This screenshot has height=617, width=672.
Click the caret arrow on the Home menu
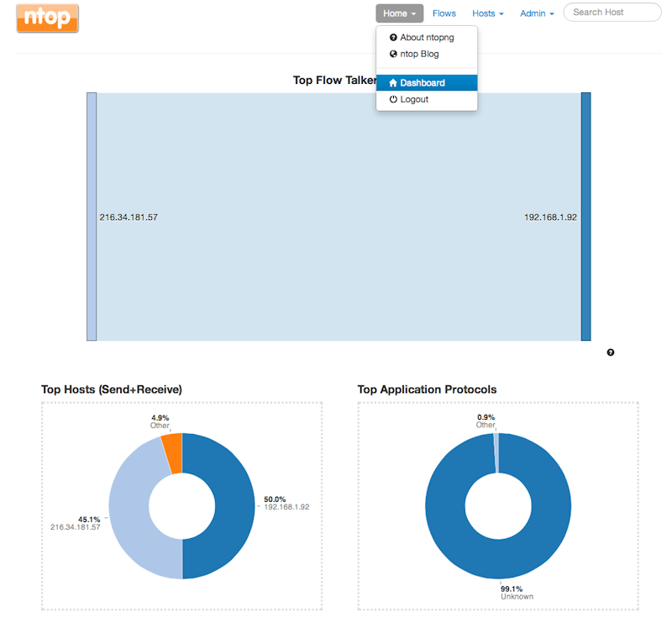[413, 13]
